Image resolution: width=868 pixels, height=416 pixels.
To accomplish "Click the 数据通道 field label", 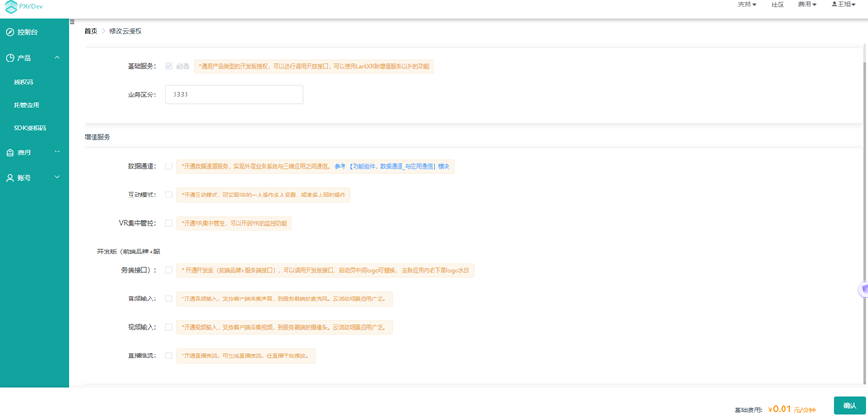I will pos(142,166).
